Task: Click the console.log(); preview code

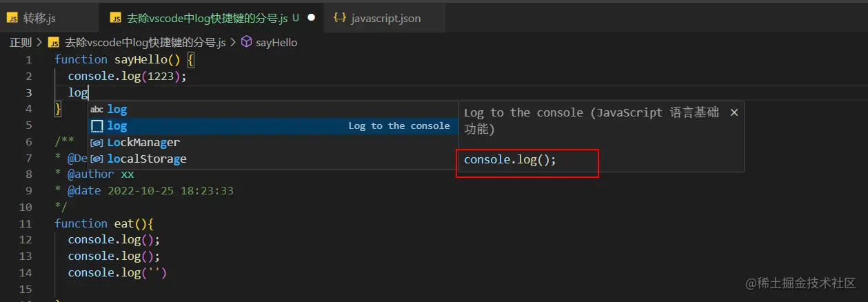Action: pos(510,160)
